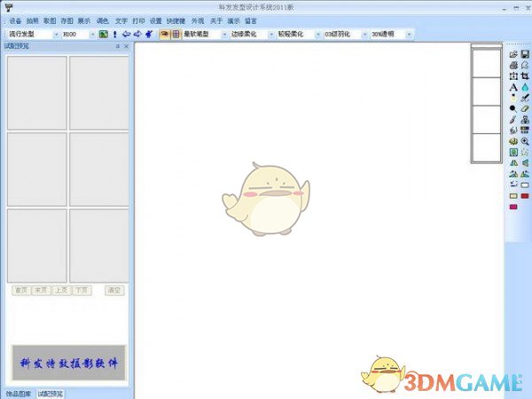This screenshot has width=532, height=399.
Task: Open the 调色 menu
Action: coord(103,21)
